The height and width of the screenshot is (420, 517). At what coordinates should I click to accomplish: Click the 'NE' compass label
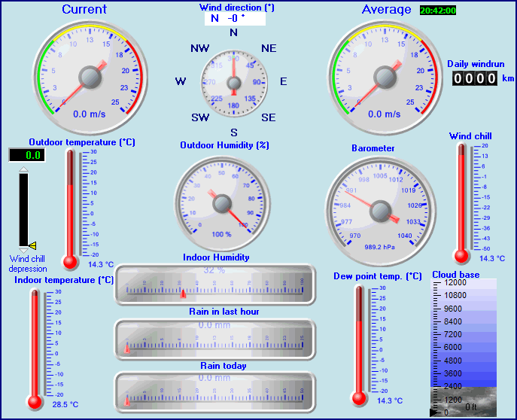click(x=269, y=48)
